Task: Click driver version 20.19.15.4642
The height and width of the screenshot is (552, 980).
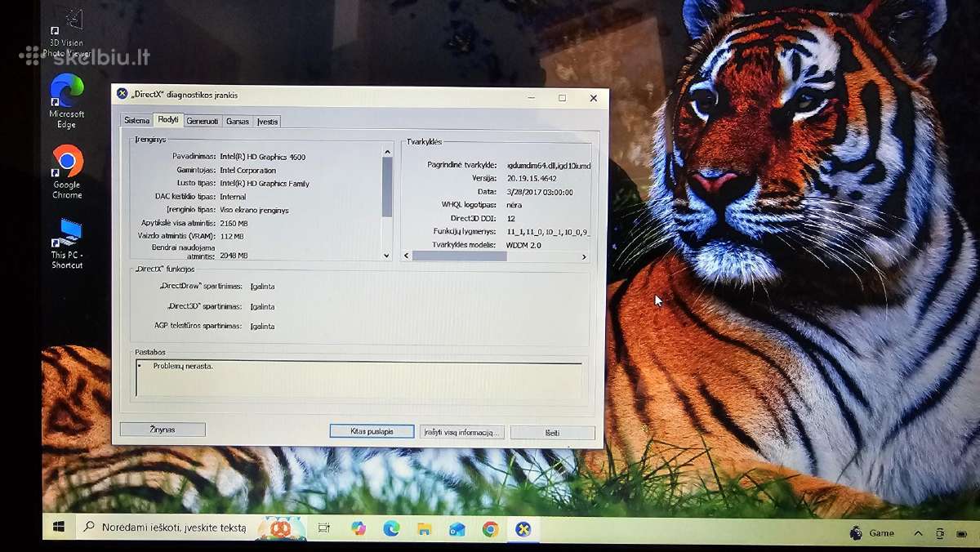Action: (x=532, y=178)
